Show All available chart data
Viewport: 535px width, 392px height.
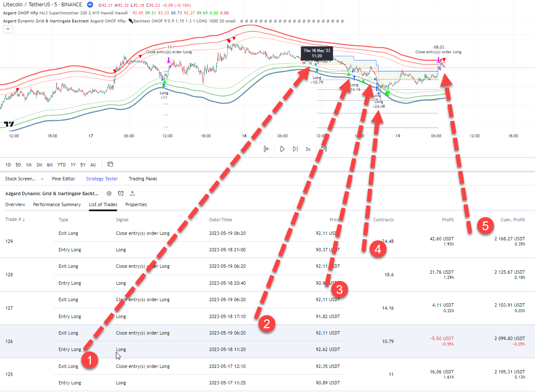coord(93,165)
